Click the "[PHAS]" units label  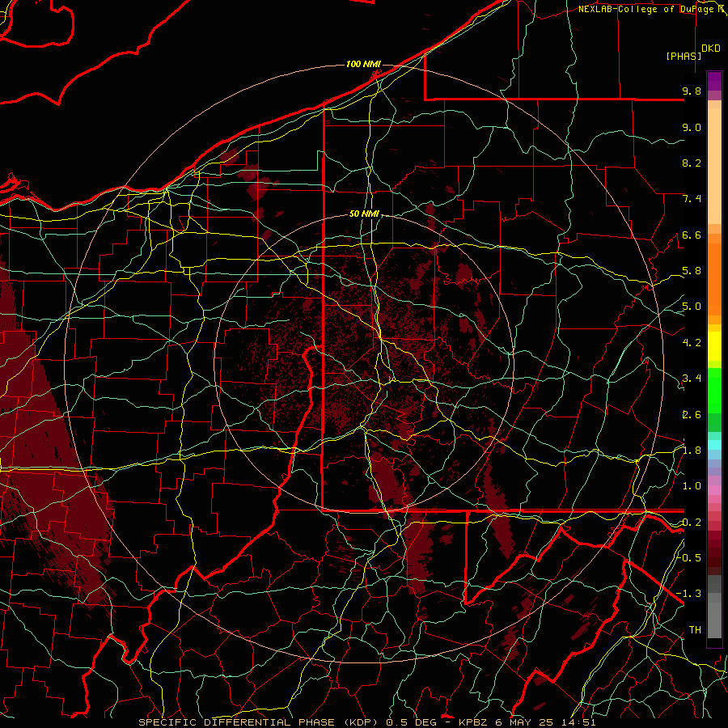click(684, 56)
